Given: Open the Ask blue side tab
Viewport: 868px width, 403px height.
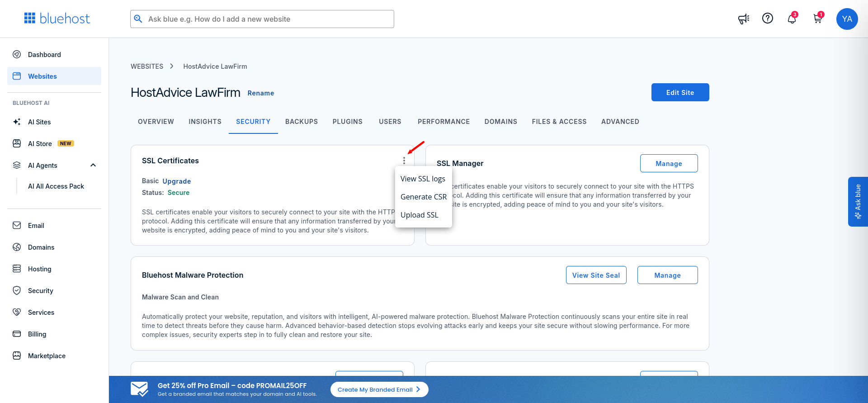Looking at the screenshot, I should 858,202.
